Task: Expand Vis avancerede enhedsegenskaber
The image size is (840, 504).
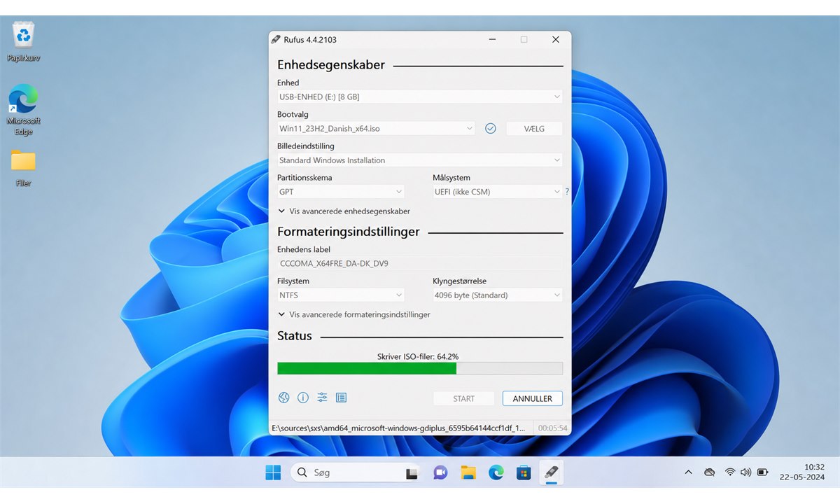Action: [344, 211]
